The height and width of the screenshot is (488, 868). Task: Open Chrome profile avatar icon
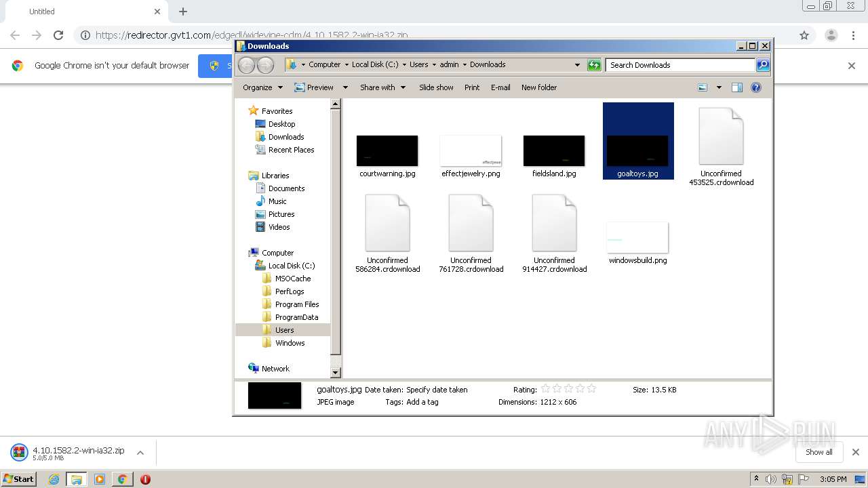pyautogui.click(x=831, y=35)
